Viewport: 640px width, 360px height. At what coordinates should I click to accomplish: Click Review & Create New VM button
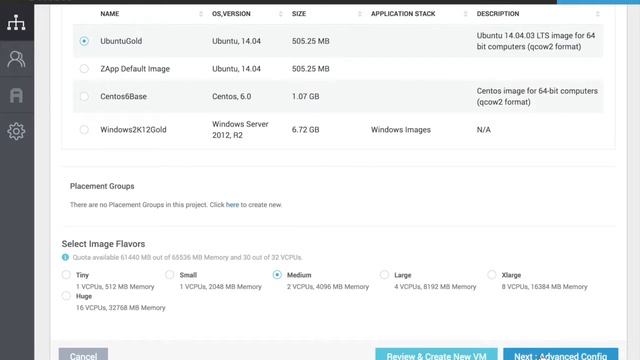436,354
